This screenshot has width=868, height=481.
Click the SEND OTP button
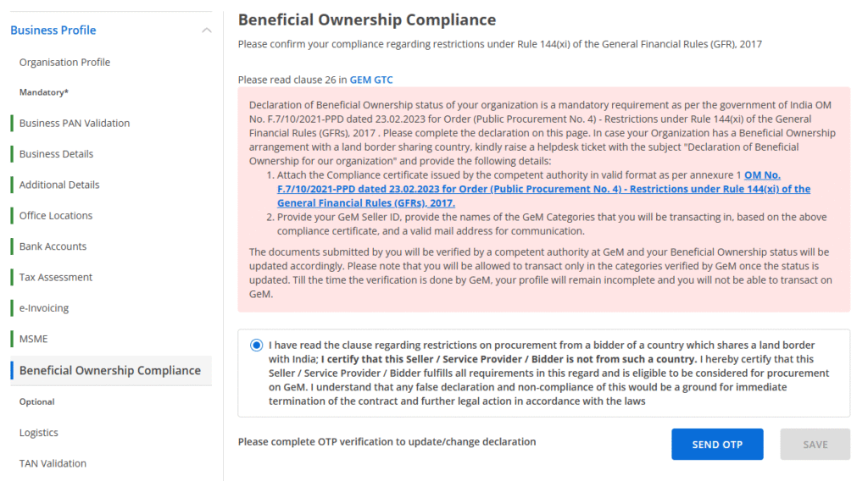(717, 445)
